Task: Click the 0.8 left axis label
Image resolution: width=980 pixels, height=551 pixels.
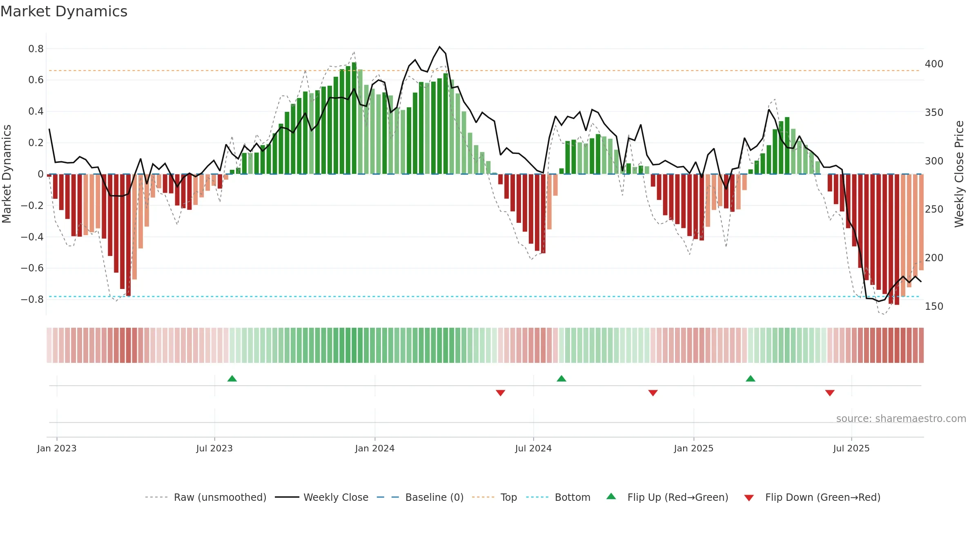Action: [36, 49]
